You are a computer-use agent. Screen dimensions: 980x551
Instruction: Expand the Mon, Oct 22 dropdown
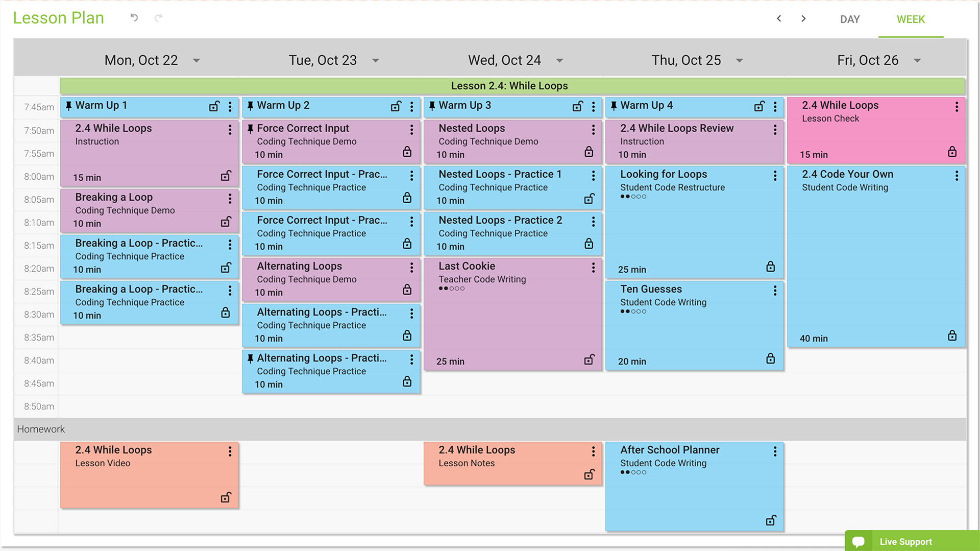[197, 60]
